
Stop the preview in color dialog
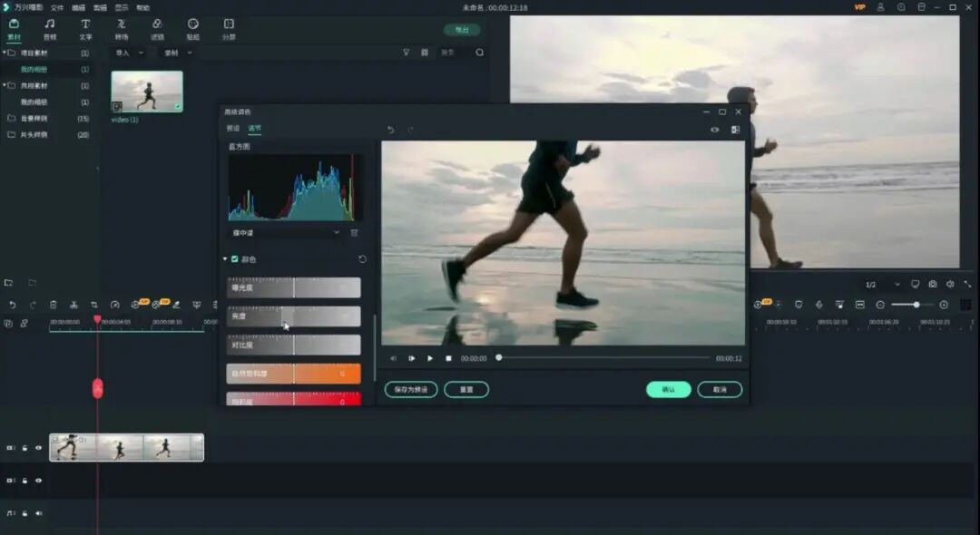tap(448, 358)
